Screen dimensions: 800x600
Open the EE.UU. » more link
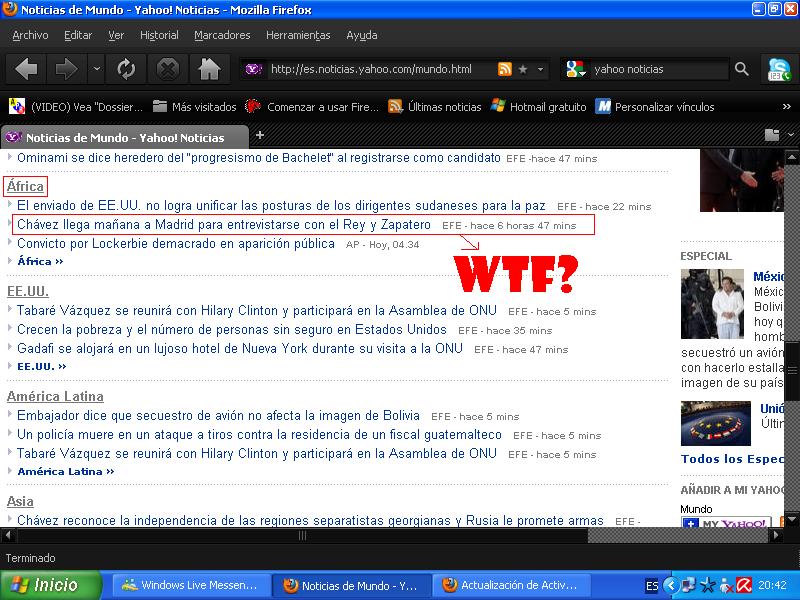click(42, 366)
